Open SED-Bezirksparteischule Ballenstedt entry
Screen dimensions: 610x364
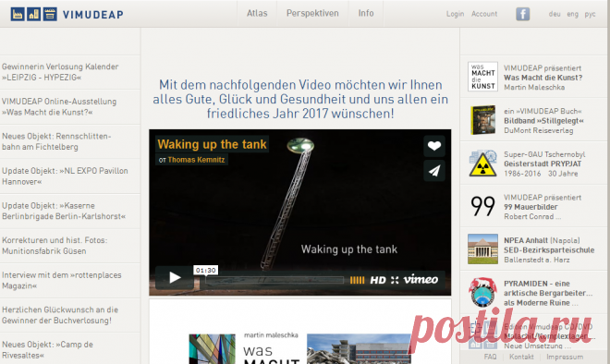coord(549,250)
